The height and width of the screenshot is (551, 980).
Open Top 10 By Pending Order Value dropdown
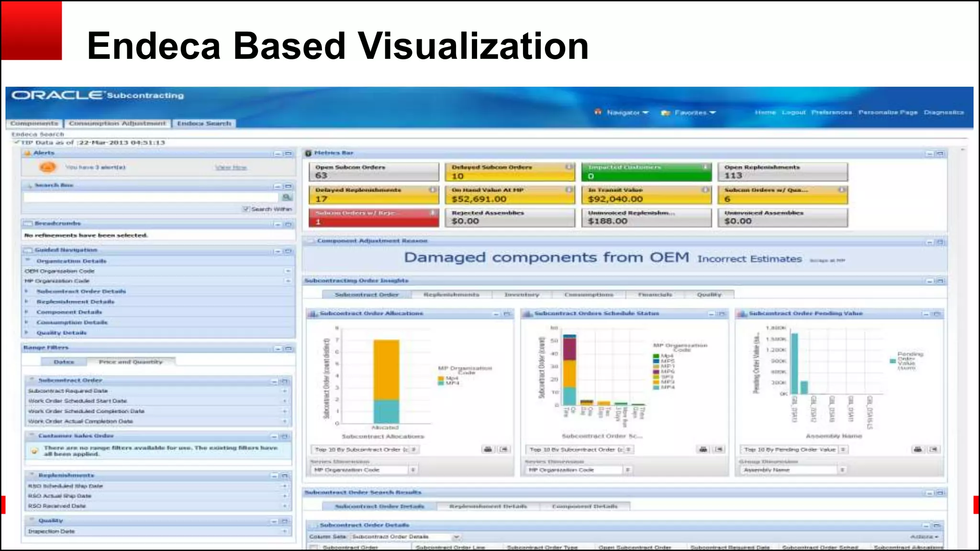(x=843, y=449)
